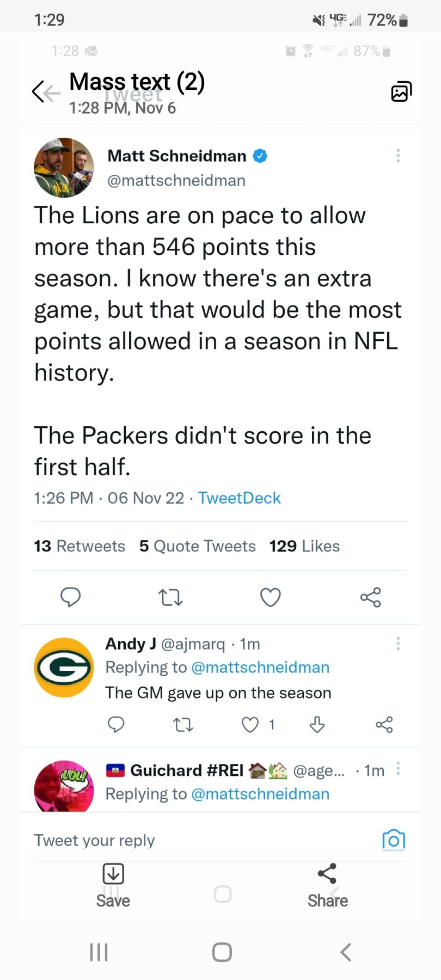Reply to the main tweet via comment icon
Screen dimensions: 441x980
click(70, 597)
